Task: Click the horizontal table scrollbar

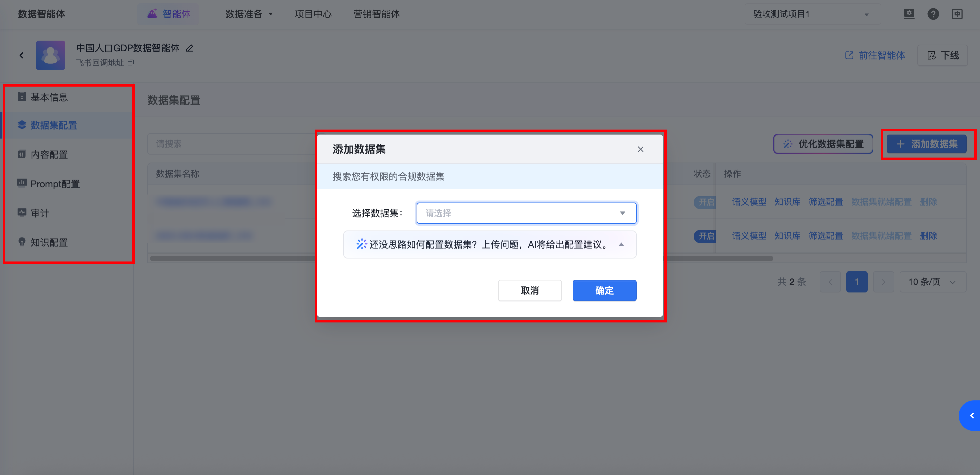Action: click(x=228, y=258)
